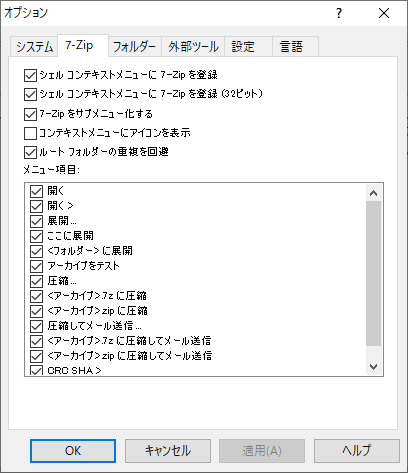Uncheck ルート フォルダーの重複を回避 option

30,153
